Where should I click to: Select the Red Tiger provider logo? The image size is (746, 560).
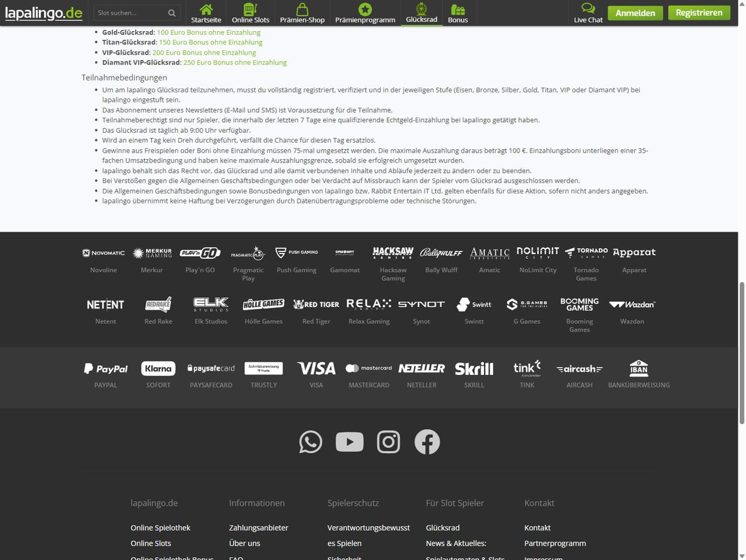pos(316,304)
